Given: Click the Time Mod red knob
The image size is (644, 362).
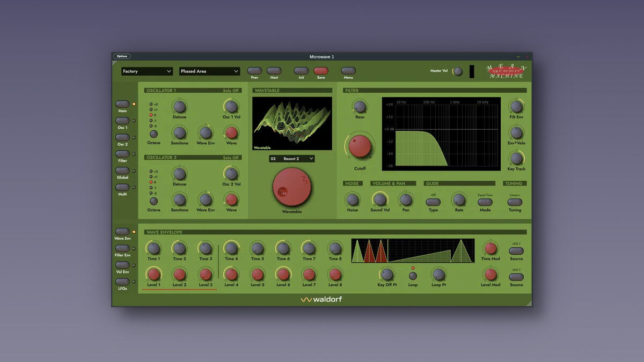Looking at the screenshot, I should 491,248.
